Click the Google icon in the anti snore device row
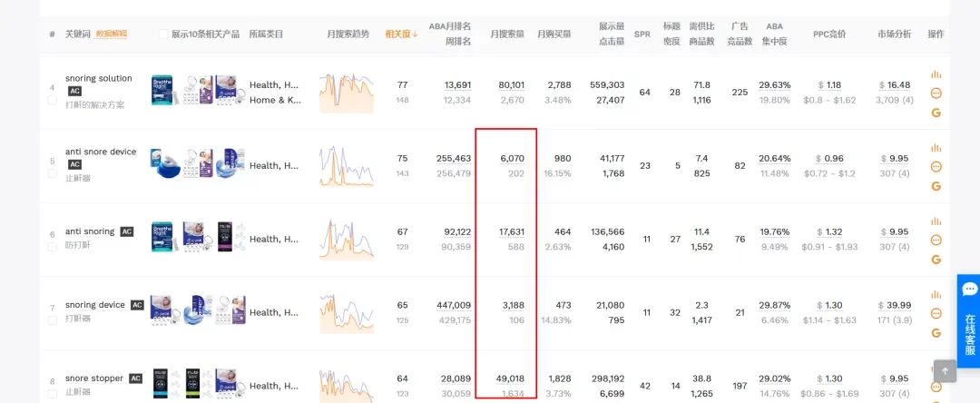The width and height of the screenshot is (980, 403). click(x=936, y=186)
